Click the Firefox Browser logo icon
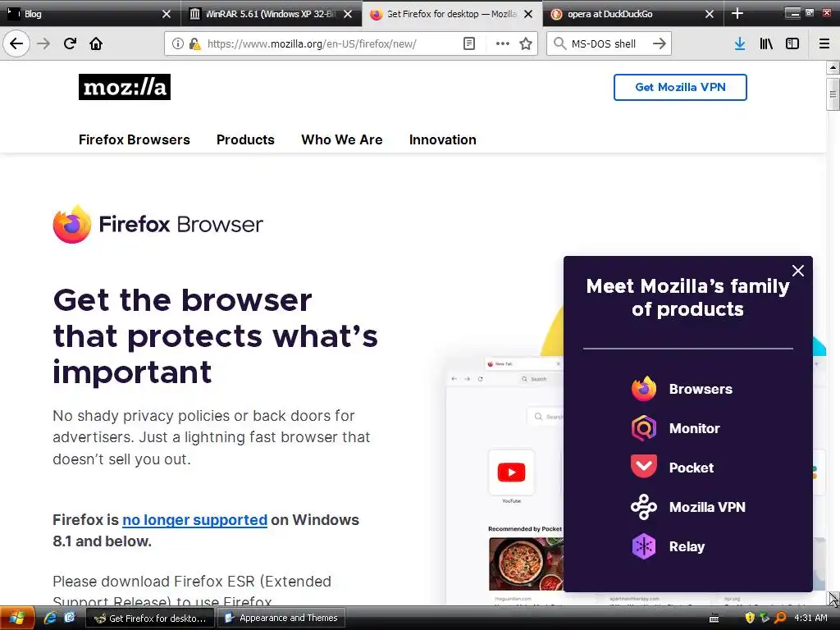 72,225
